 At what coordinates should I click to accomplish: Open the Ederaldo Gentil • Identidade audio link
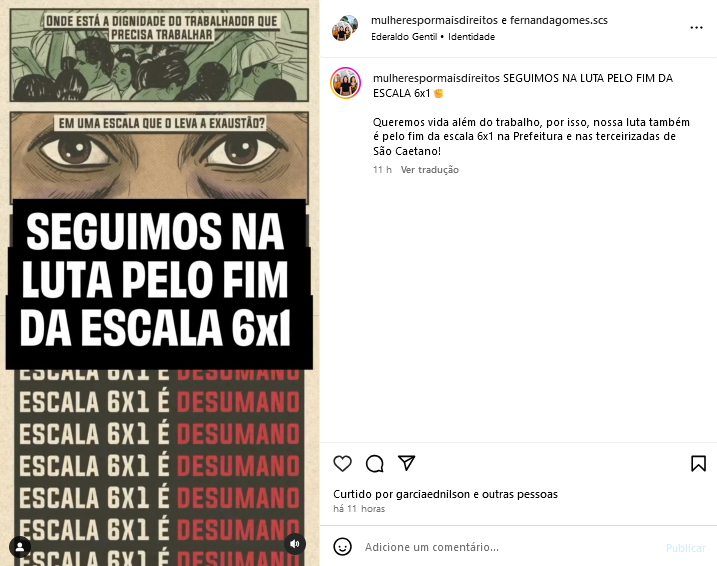pos(433,37)
